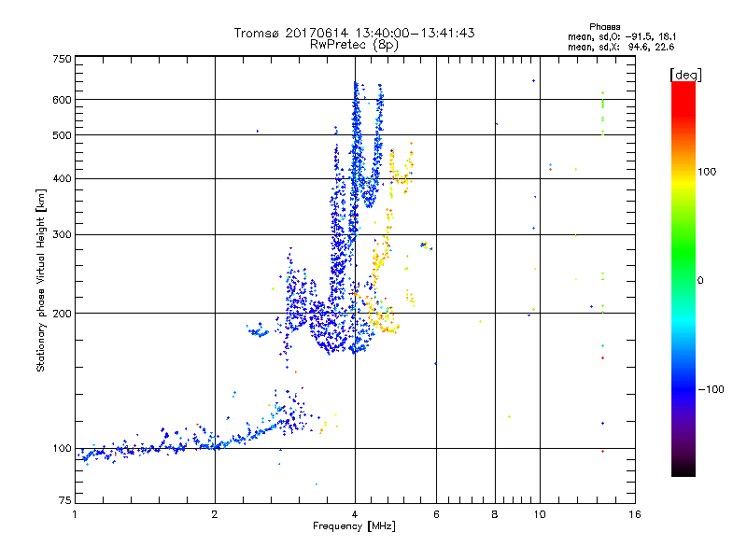Click the colorbar tick label '0'
The width and height of the screenshot is (747, 560).
[x=700, y=280]
